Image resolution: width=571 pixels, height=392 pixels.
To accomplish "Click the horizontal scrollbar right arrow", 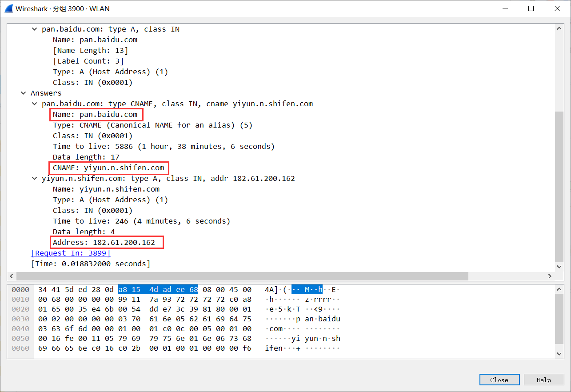I will pyautogui.click(x=550, y=276).
